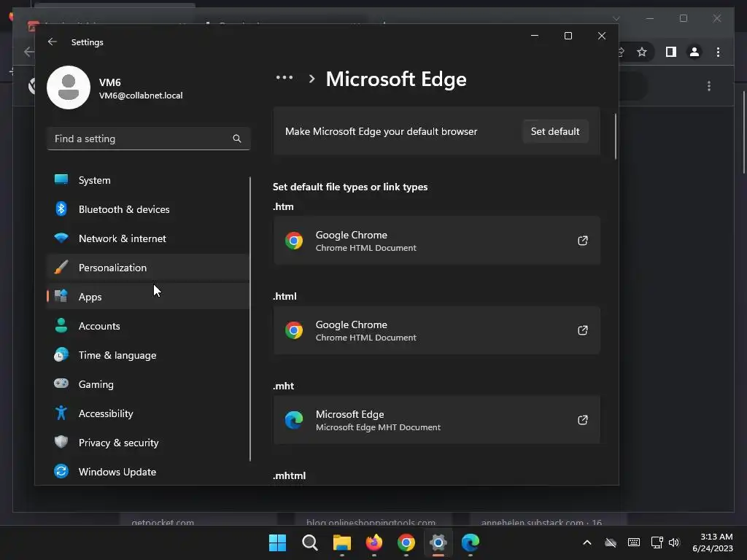Open Chrome's three-dot menu
Screen dimensions: 747x560
coord(718,52)
